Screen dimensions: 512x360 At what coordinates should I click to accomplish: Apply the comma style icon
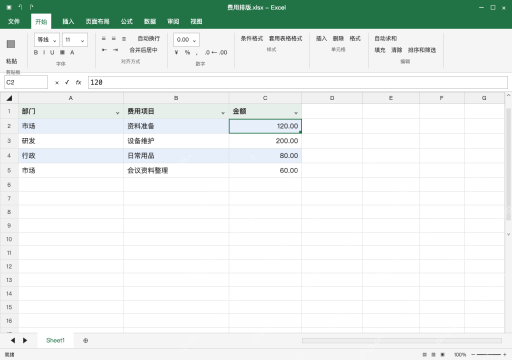pos(197,53)
